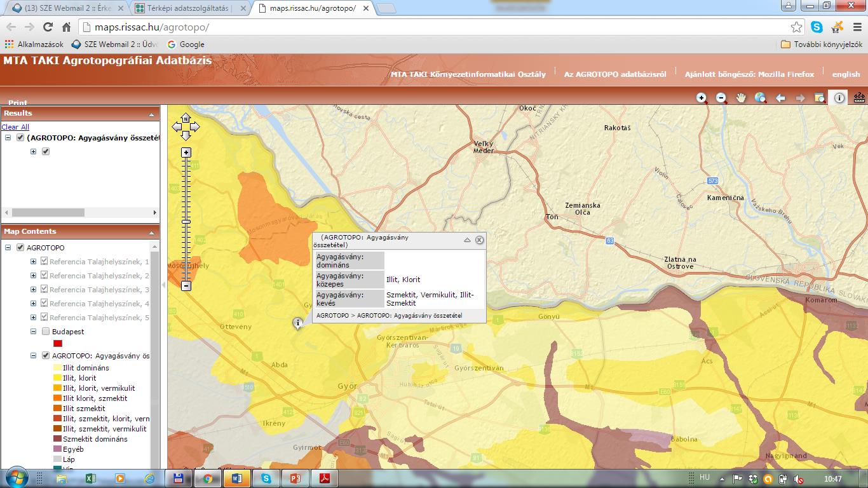This screenshot has width=868, height=488.
Task: Open Az AGROTOPO adatbázisról link
Action: [x=615, y=74]
